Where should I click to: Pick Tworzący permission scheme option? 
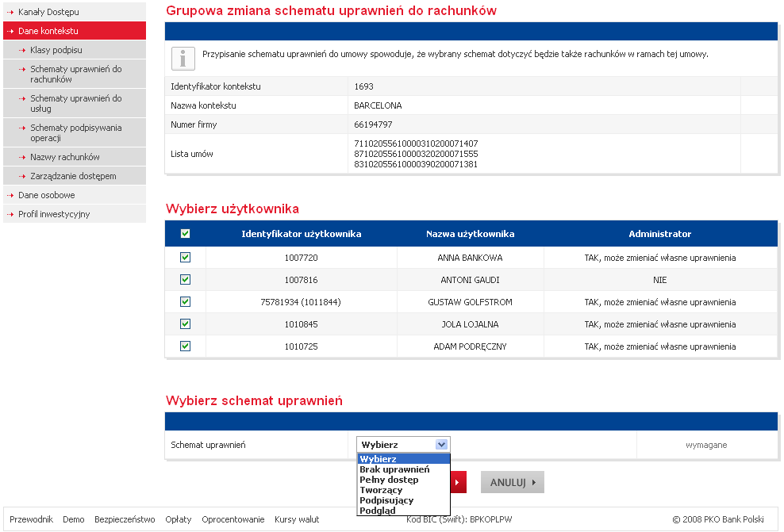(x=403, y=490)
